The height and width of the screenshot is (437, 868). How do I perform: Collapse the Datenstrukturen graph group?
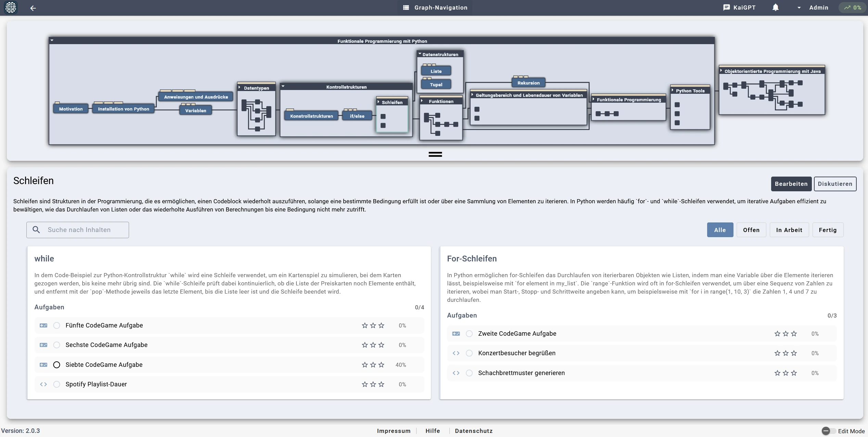tap(420, 54)
